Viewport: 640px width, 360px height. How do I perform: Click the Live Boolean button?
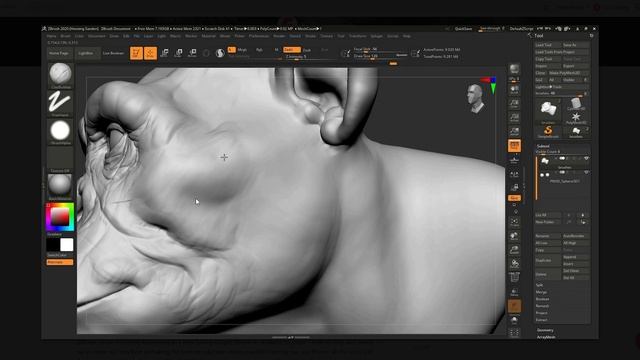(113, 53)
